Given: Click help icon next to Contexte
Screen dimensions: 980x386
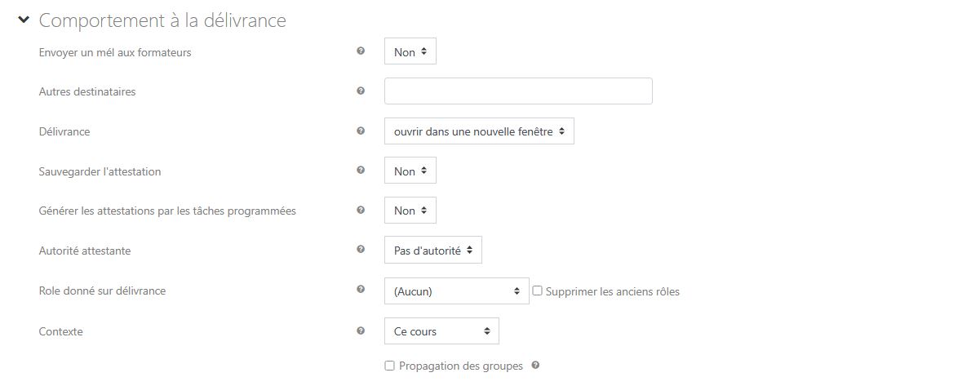Looking at the screenshot, I should [x=361, y=331].
